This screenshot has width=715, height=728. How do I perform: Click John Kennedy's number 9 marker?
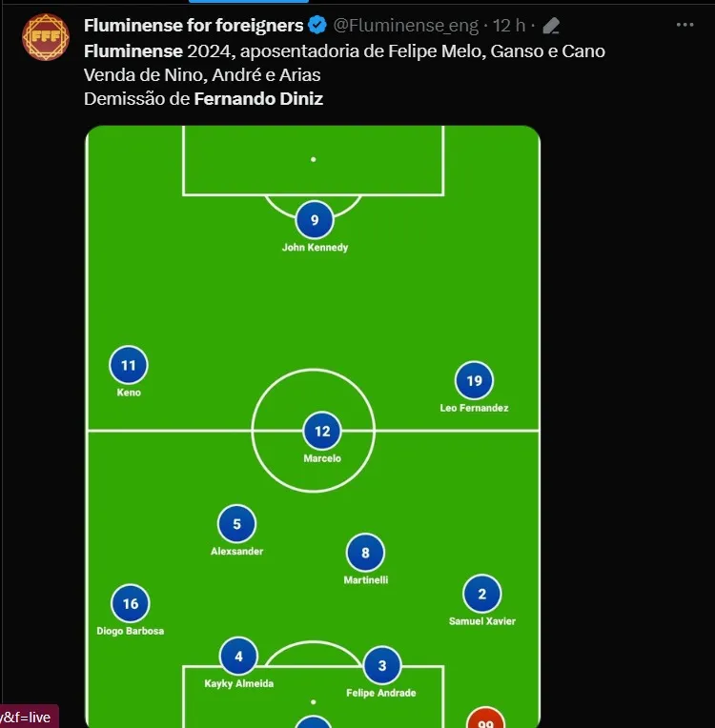tap(315, 221)
